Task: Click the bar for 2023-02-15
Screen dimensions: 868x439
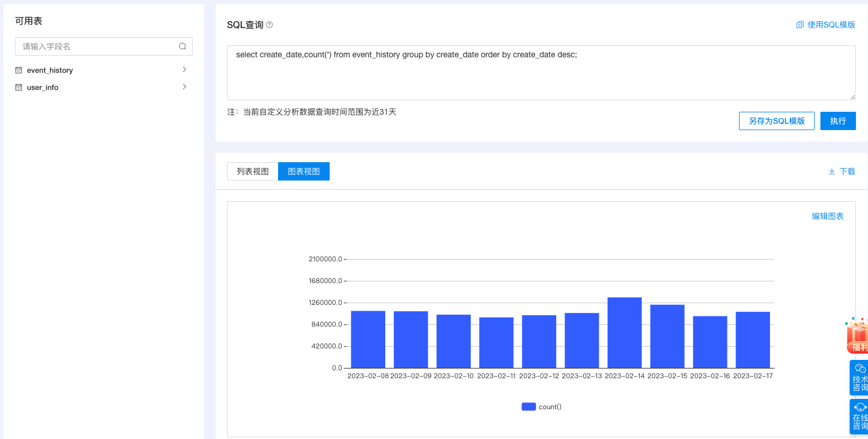Action: (x=667, y=336)
